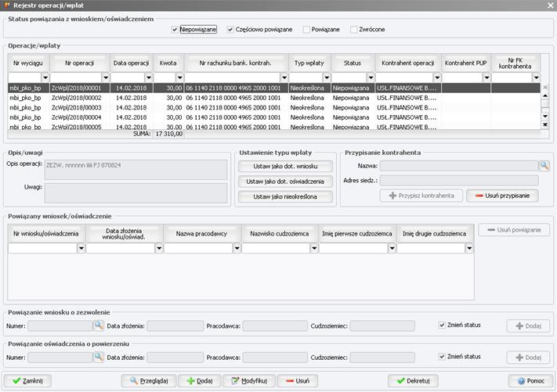Open the Nazwisko cudzoziemca filter dropdown
The width and height of the screenshot is (557, 392).
tap(314, 248)
